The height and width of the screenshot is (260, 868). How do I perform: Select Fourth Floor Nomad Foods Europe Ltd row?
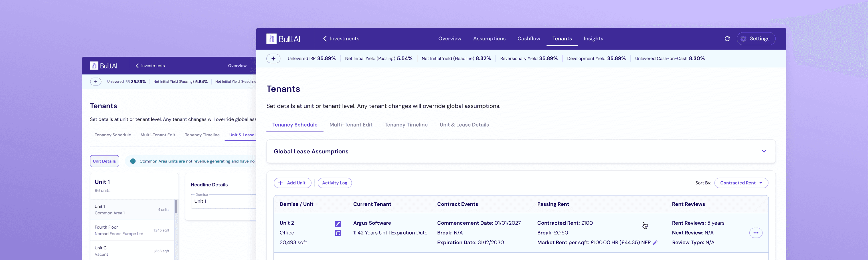point(132,230)
